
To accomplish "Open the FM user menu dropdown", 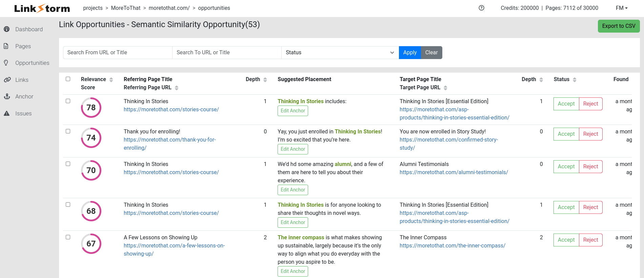I will point(622,8).
